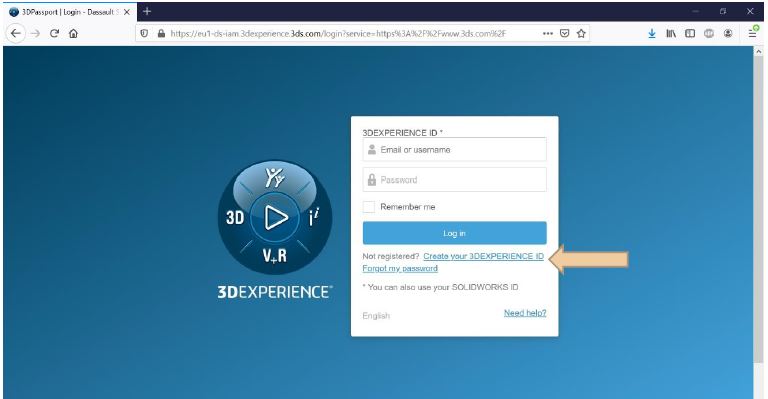Check the Remember me checkbox

coord(369,207)
